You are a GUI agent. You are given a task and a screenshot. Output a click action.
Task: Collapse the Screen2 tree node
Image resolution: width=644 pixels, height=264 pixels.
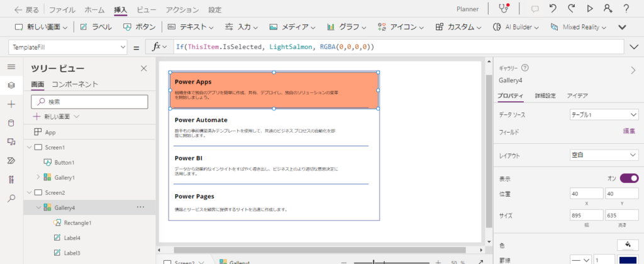pos(29,192)
